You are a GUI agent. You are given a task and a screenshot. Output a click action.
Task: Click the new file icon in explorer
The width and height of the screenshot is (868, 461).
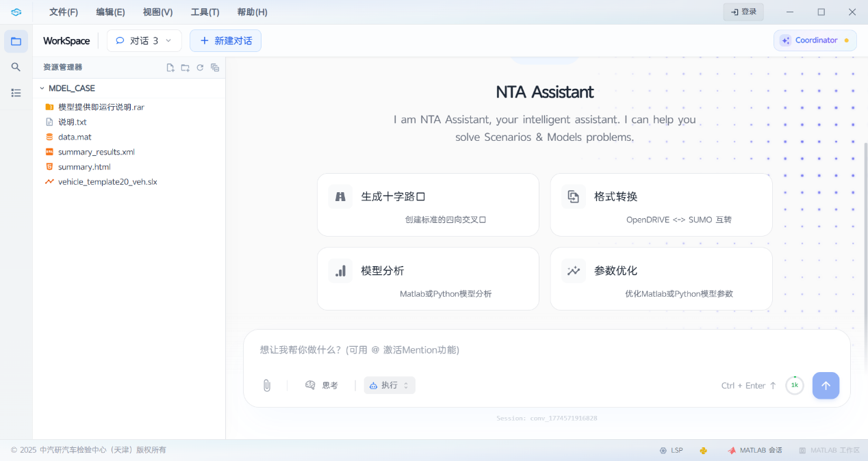(170, 68)
